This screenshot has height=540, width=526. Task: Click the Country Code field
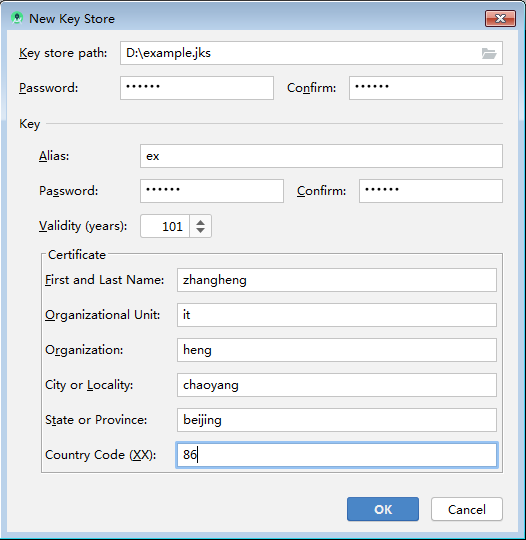(x=337, y=455)
